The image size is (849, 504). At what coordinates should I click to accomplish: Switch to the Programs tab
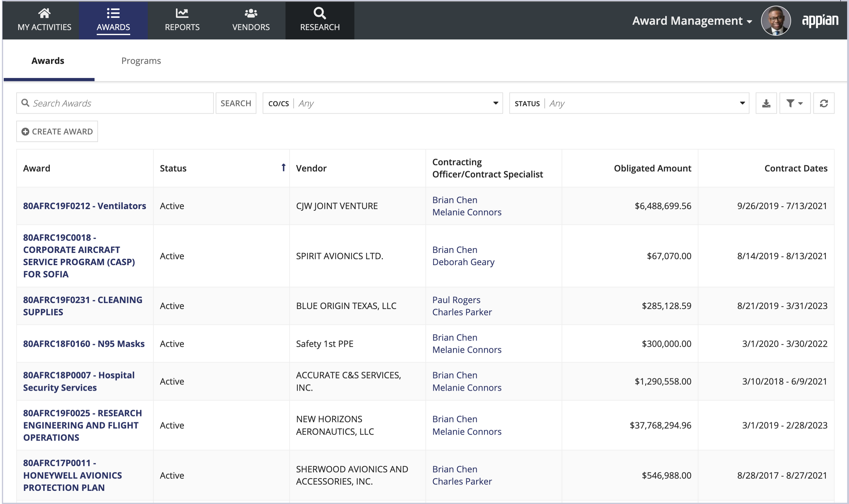coord(140,60)
